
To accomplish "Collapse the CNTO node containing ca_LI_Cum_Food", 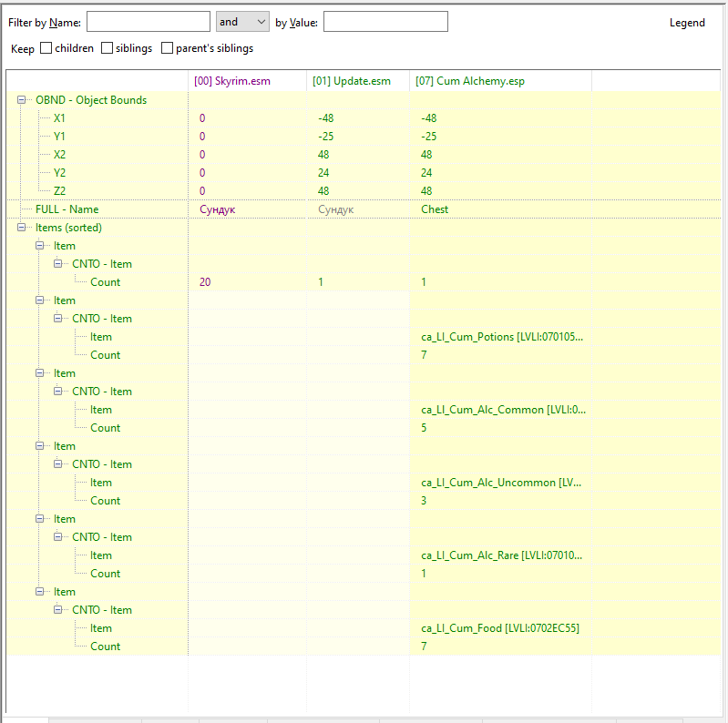I will tap(58, 610).
